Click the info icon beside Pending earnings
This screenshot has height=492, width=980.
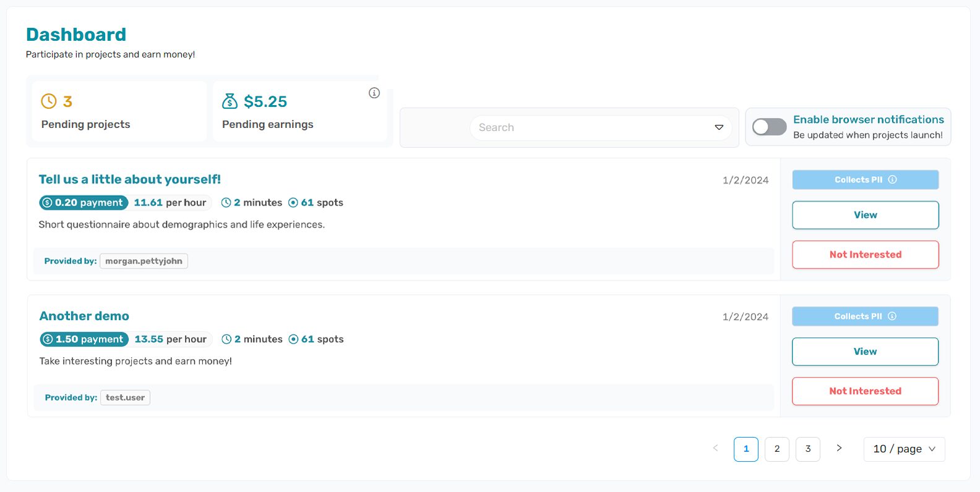click(374, 93)
